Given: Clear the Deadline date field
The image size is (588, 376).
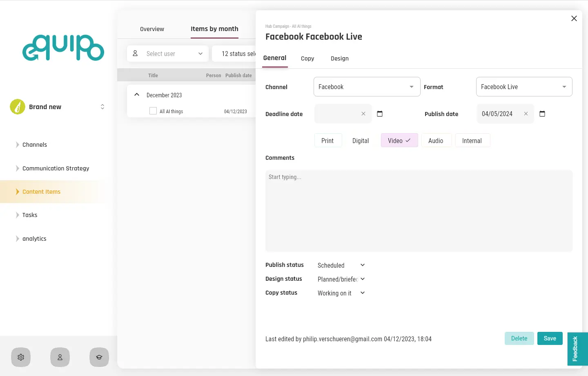Looking at the screenshot, I should (363, 114).
